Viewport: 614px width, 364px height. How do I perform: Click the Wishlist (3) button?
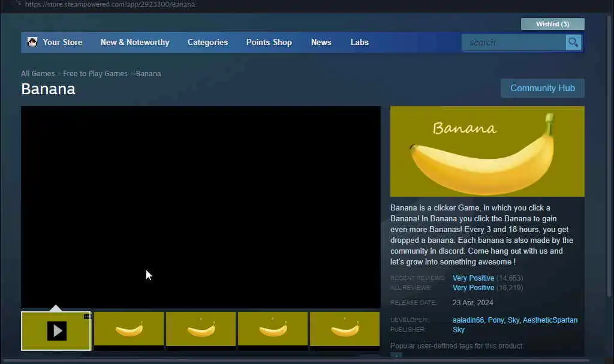click(552, 24)
